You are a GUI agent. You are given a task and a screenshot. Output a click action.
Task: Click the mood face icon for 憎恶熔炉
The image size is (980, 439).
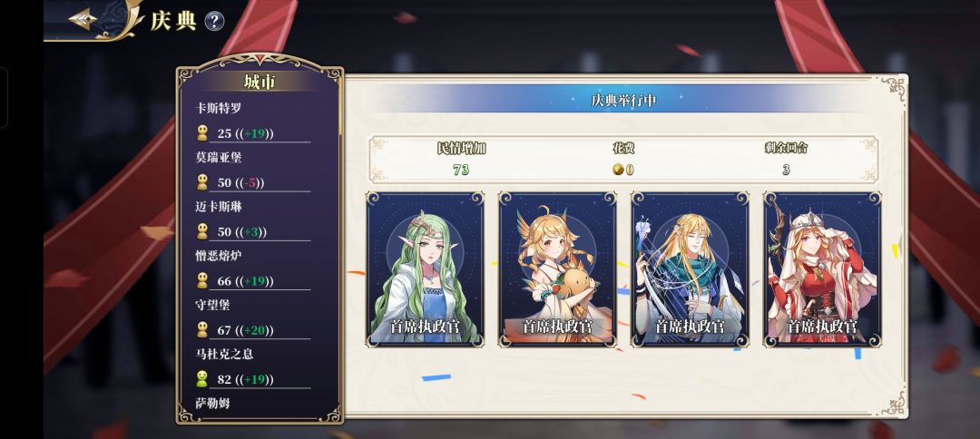tap(201, 280)
